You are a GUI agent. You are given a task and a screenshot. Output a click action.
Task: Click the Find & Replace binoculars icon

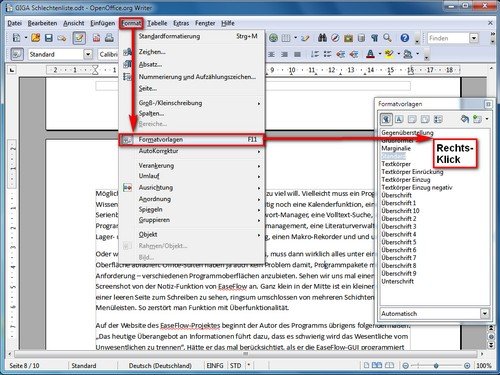click(x=322, y=38)
